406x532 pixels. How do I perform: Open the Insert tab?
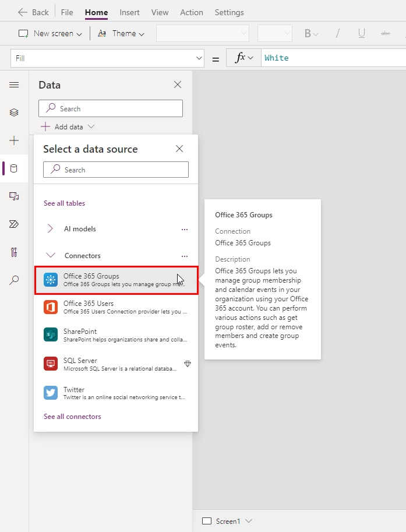[129, 12]
